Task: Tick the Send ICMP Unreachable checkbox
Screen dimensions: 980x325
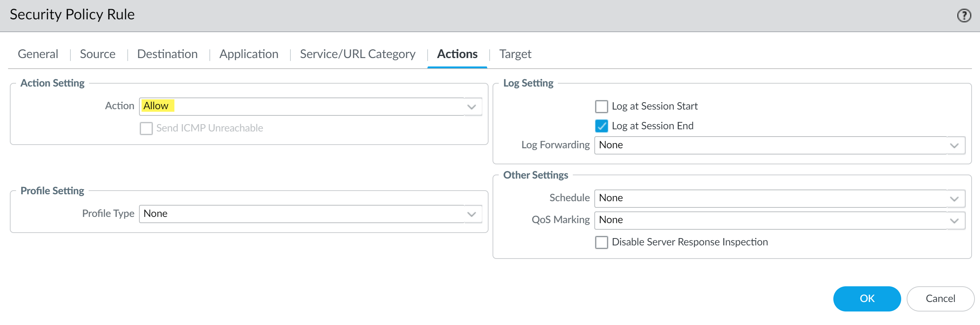Action: tap(146, 129)
